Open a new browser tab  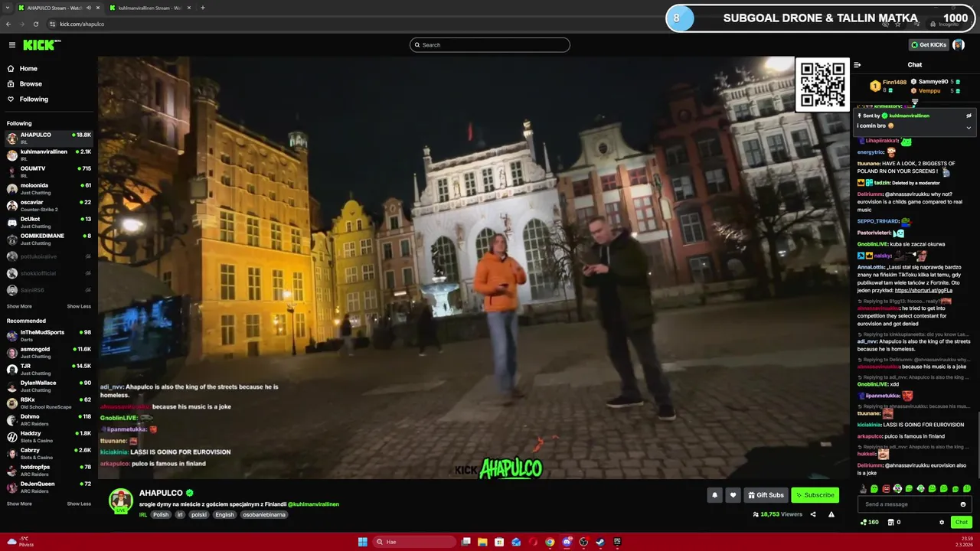click(x=203, y=8)
